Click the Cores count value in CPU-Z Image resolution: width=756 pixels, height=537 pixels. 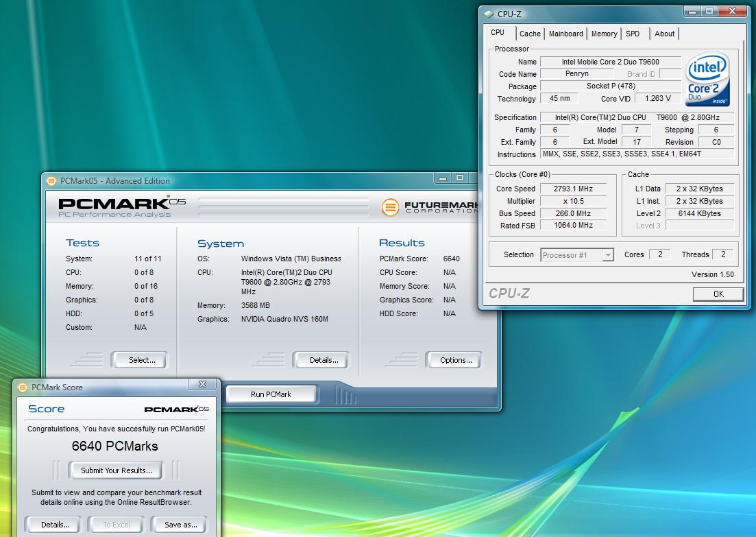coord(659,254)
